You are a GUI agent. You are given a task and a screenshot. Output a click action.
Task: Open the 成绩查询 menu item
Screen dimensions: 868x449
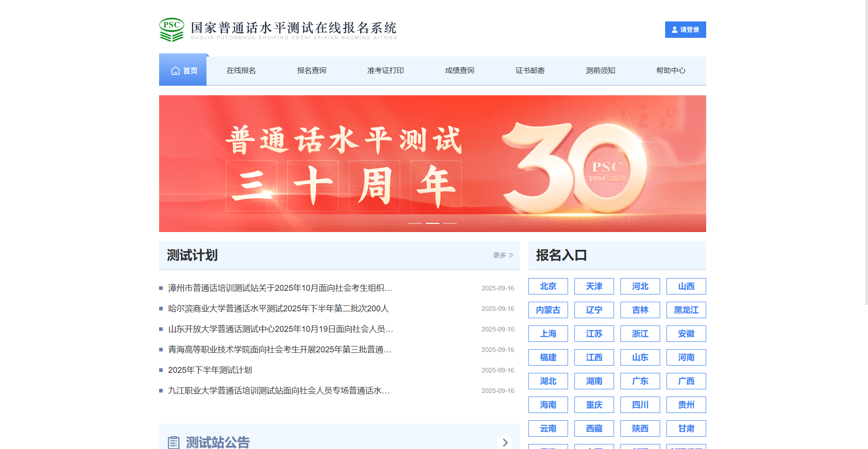click(x=459, y=70)
